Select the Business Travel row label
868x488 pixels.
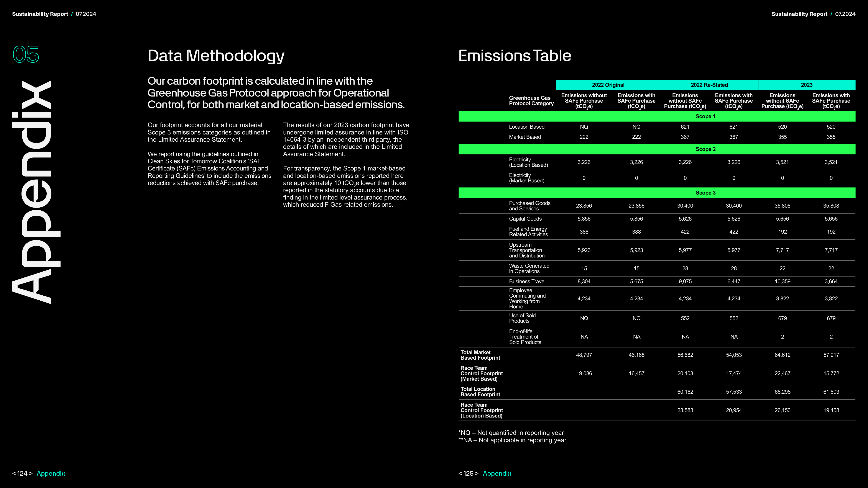[x=527, y=281]
